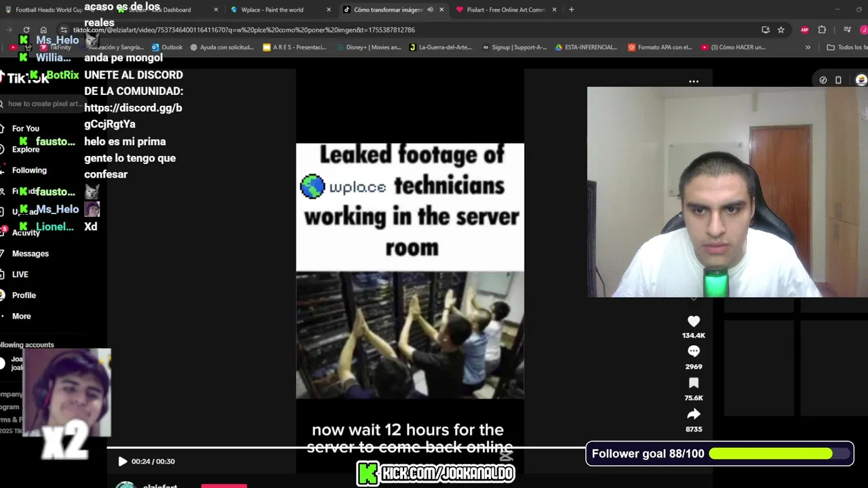868x488 pixels.
Task: Click the video caption about waiting 12 hours
Action: 409,439
